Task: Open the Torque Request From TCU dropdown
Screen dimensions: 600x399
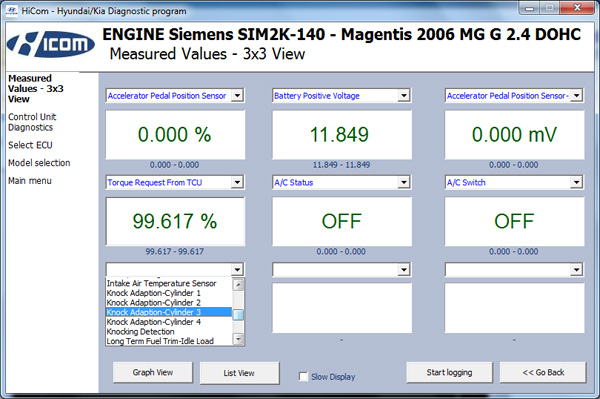Action: coord(237,182)
